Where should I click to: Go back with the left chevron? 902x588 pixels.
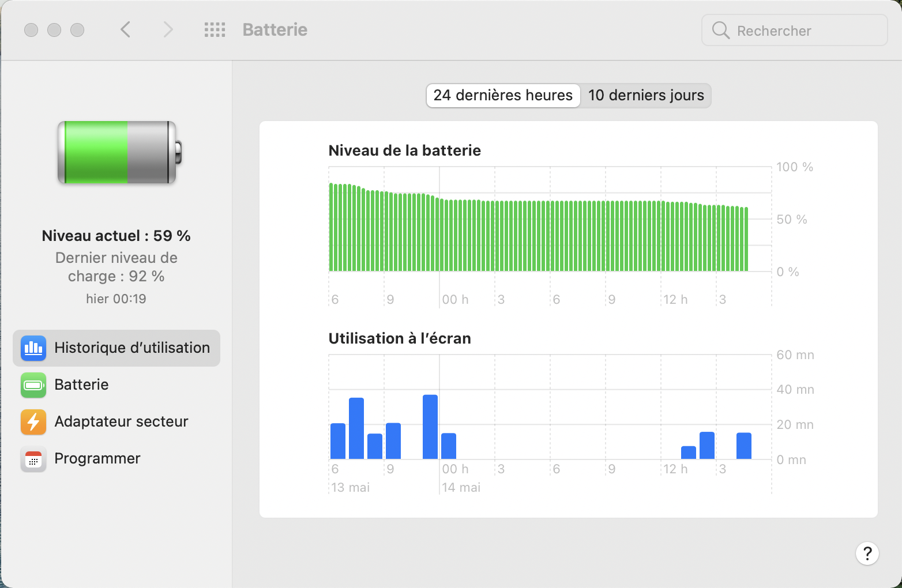126,30
